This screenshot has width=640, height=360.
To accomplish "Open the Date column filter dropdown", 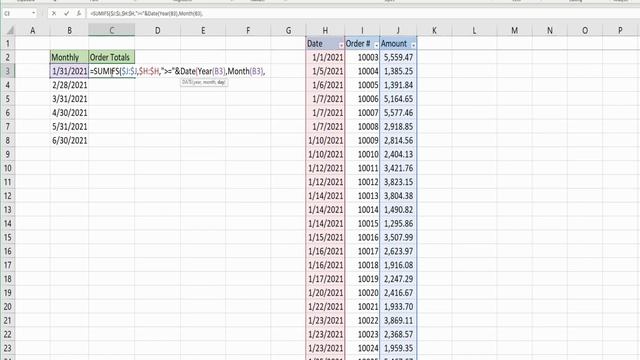I will pyautogui.click(x=341, y=45).
